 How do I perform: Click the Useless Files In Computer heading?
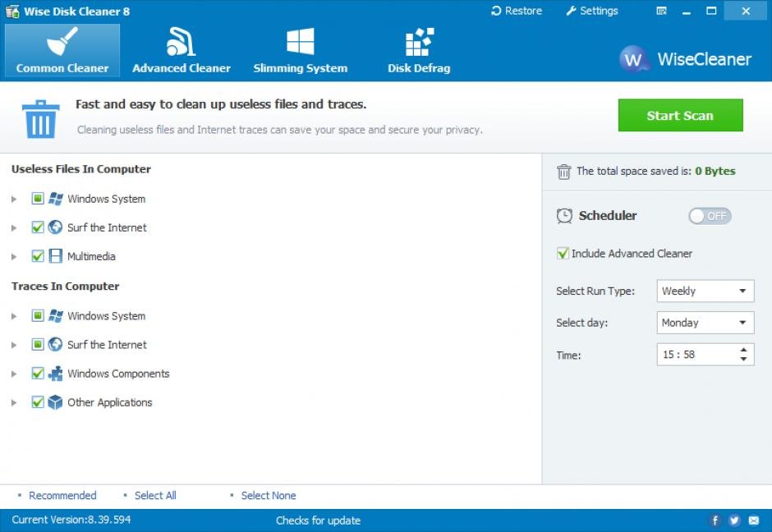click(x=81, y=169)
